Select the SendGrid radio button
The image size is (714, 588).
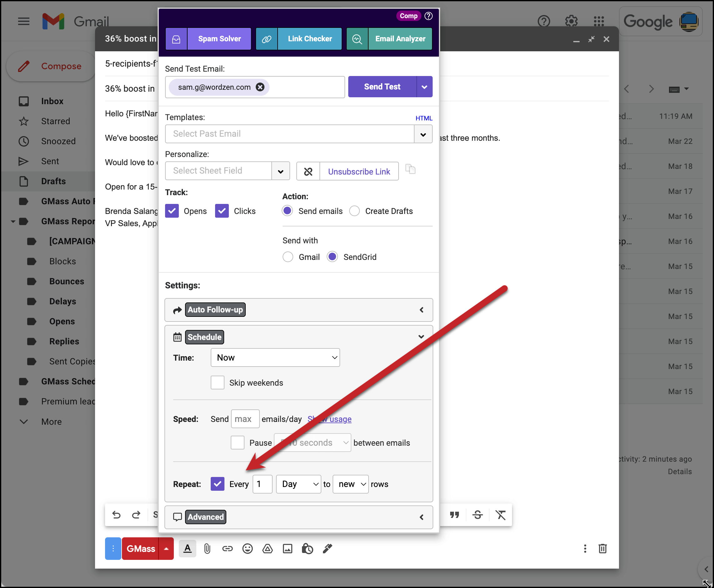333,256
